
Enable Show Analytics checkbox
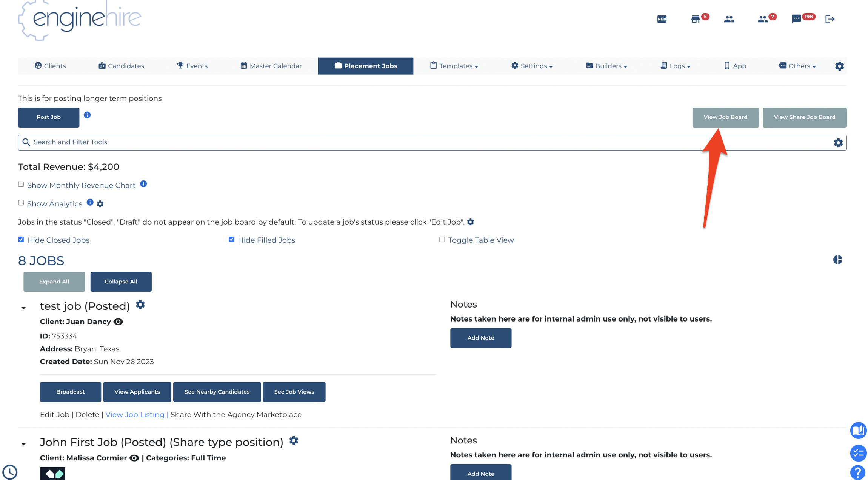coord(21,203)
